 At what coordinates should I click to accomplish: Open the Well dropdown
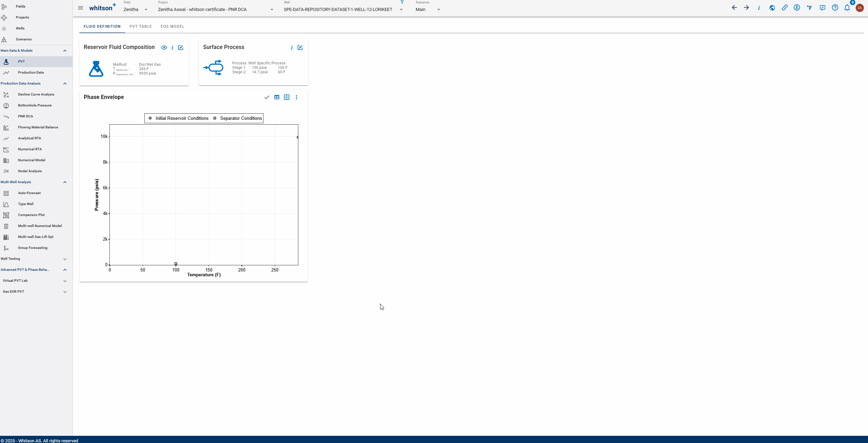click(344, 9)
